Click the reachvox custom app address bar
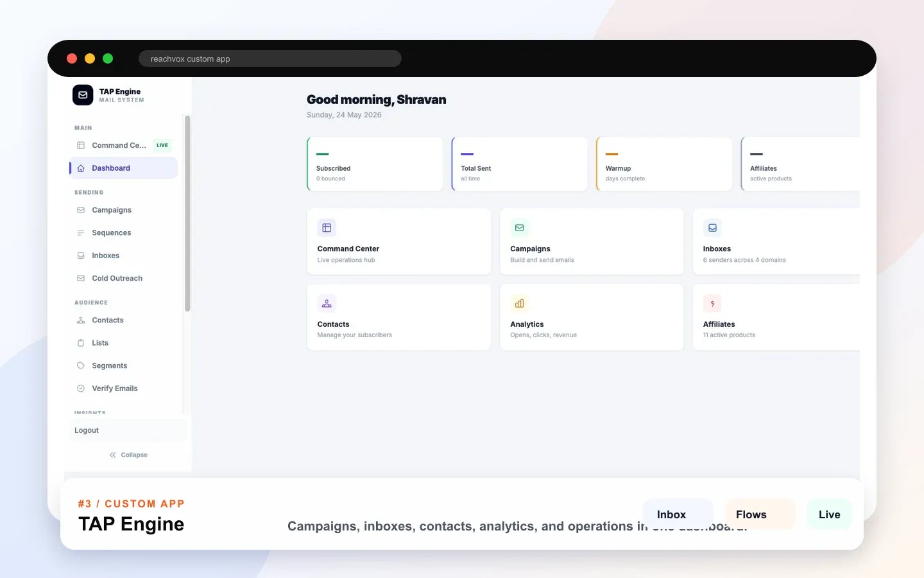This screenshot has width=924, height=578. tap(270, 58)
